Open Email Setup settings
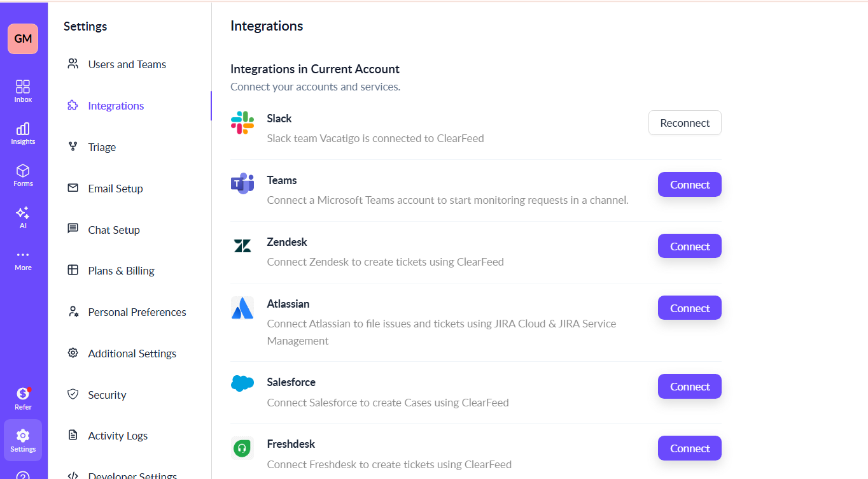 tap(115, 189)
